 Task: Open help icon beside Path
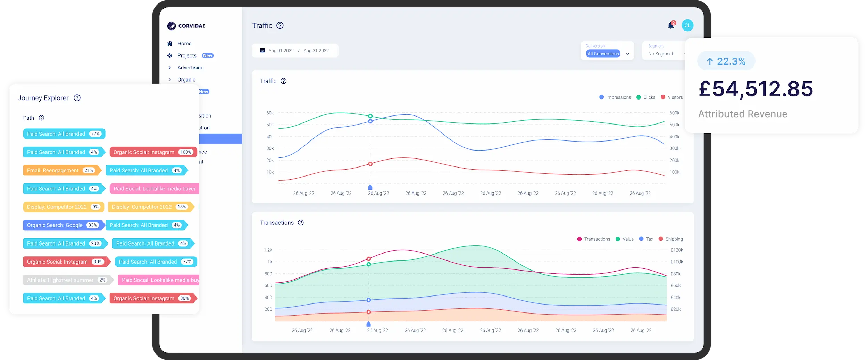pyautogui.click(x=41, y=118)
